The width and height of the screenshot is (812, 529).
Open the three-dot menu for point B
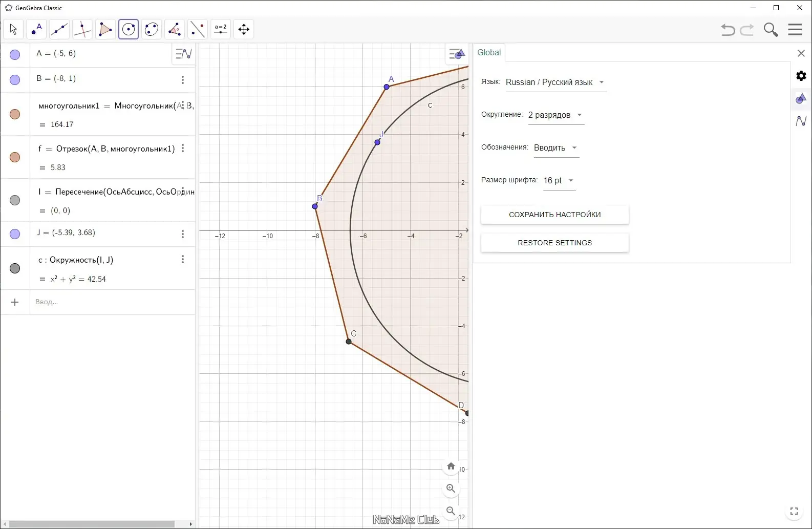click(183, 80)
